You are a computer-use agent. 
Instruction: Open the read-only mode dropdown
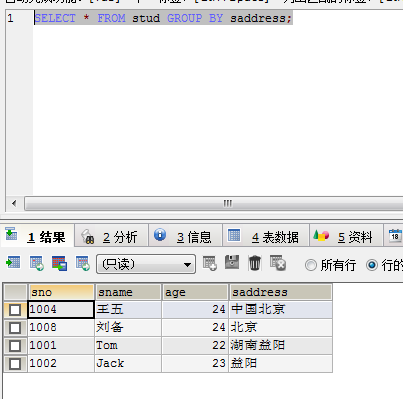pos(146,264)
